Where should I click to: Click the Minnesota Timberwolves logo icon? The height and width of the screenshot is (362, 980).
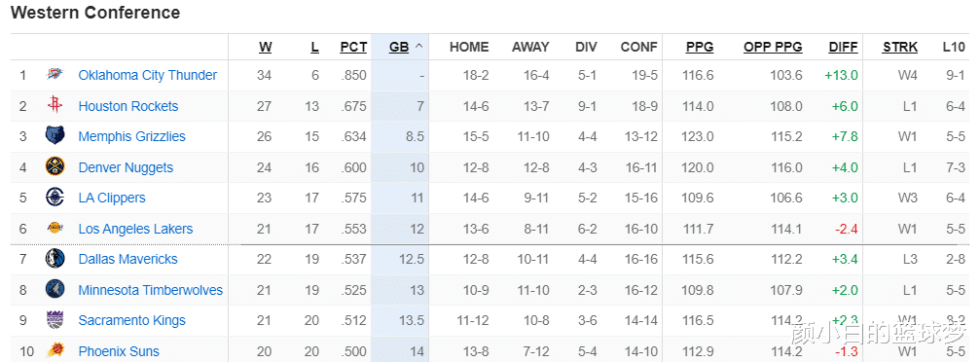click(x=55, y=289)
